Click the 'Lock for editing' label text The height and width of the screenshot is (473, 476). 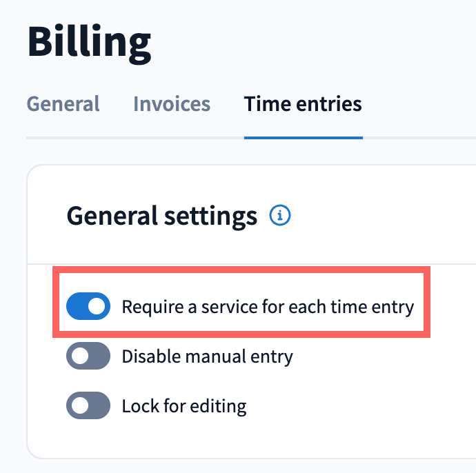click(184, 406)
